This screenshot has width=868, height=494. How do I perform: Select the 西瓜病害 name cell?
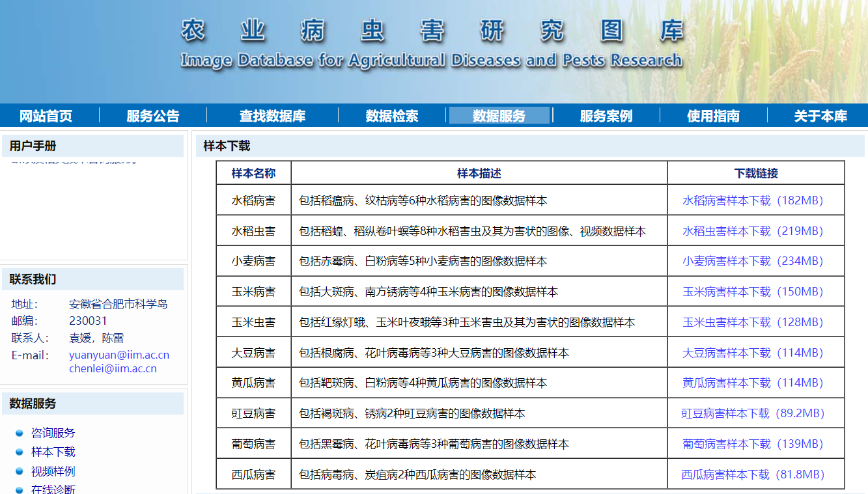253,474
